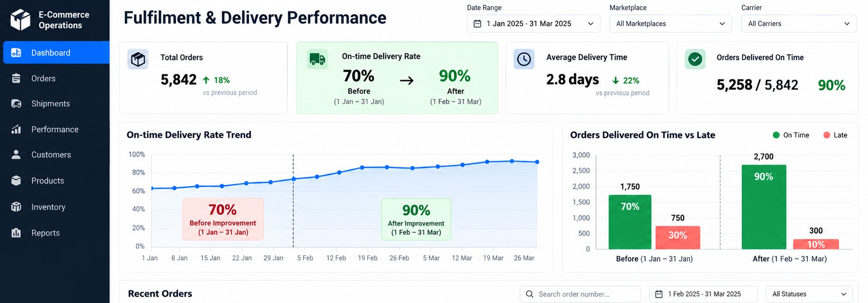Open the Dashboard menu item

56,52
